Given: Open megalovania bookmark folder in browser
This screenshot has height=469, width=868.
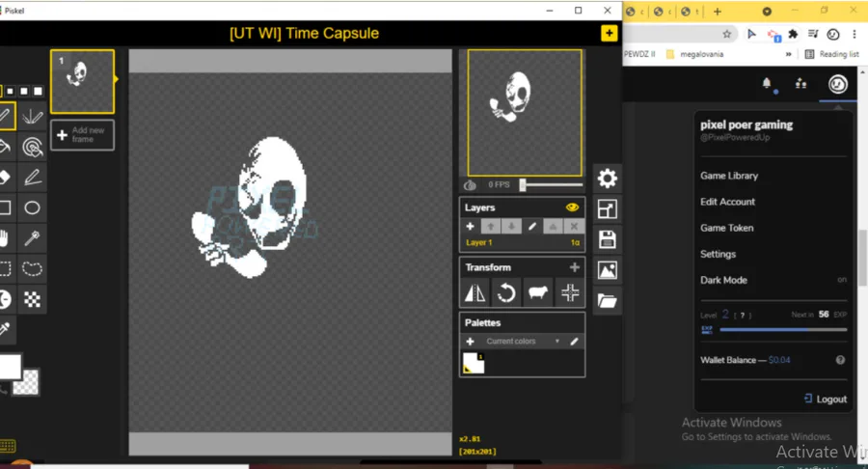Looking at the screenshot, I should pyautogui.click(x=694, y=54).
